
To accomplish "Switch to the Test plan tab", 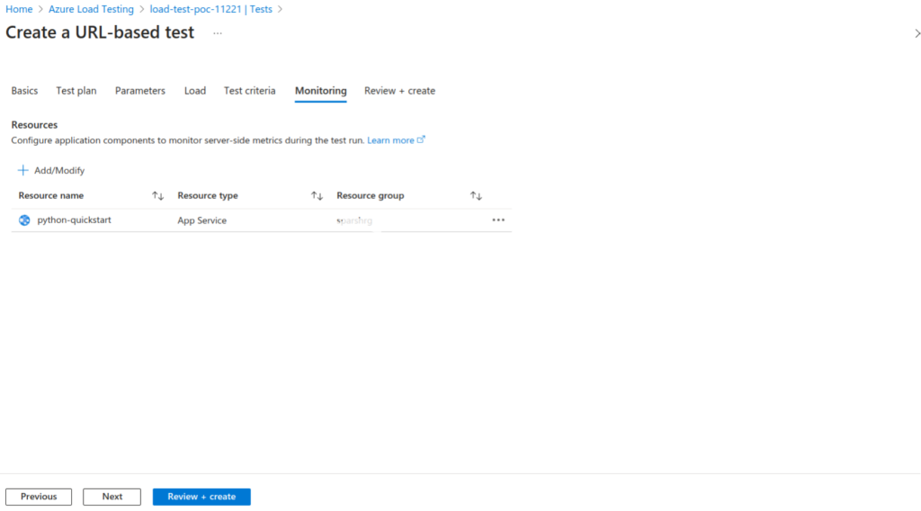I will click(x=76, y=90).
